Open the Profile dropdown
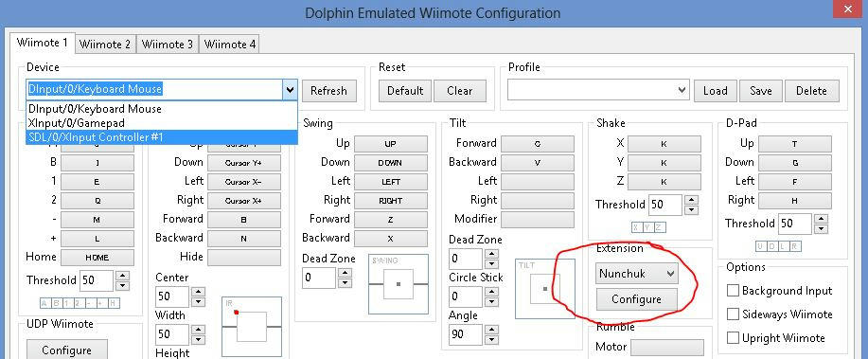This screenshot has width=868, height=359. (x=598, y=90)
